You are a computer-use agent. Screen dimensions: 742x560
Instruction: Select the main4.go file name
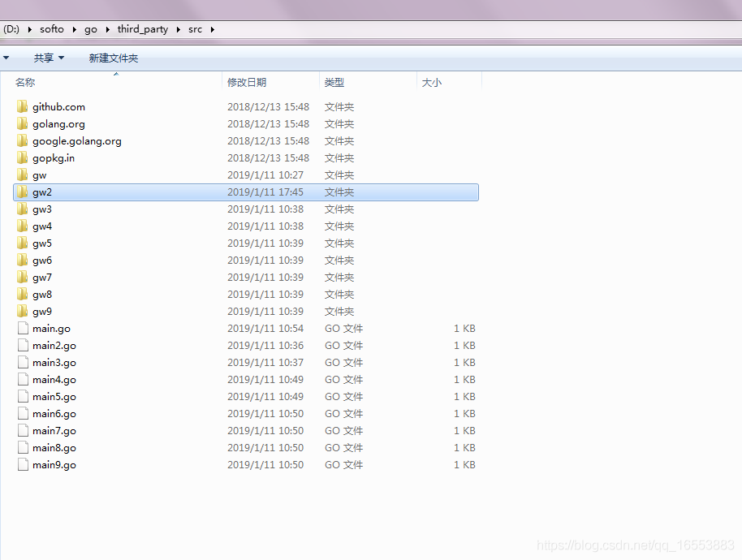(x=54, y=379)
